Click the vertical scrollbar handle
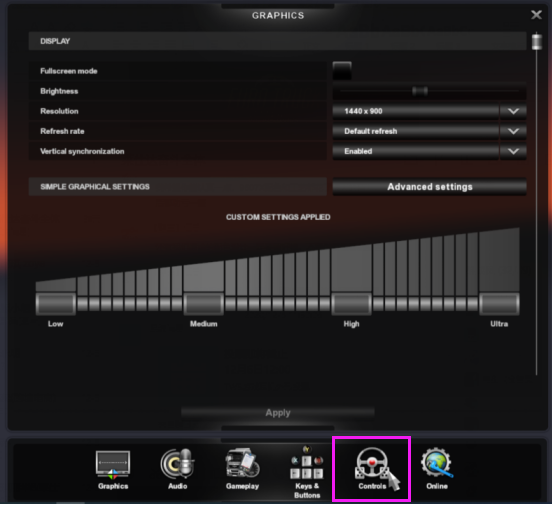Viewport: 552px width, 507px height. pyautogui.click(x=537, y=42)
